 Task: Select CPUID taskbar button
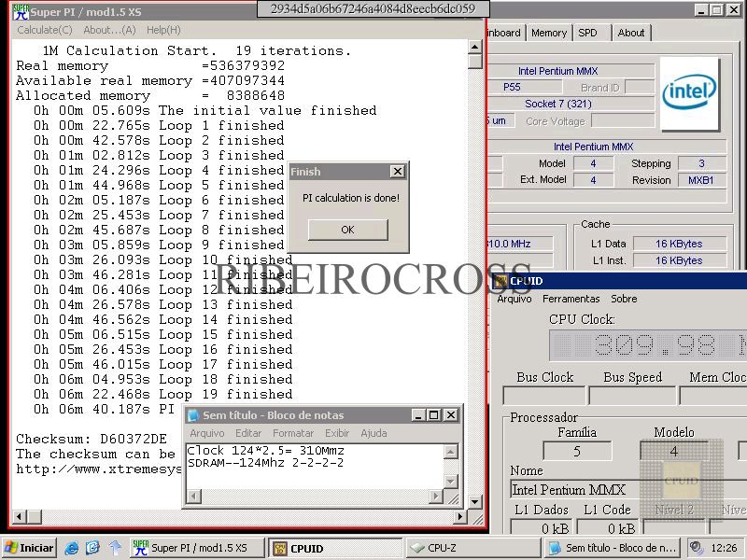pos(335,548)
